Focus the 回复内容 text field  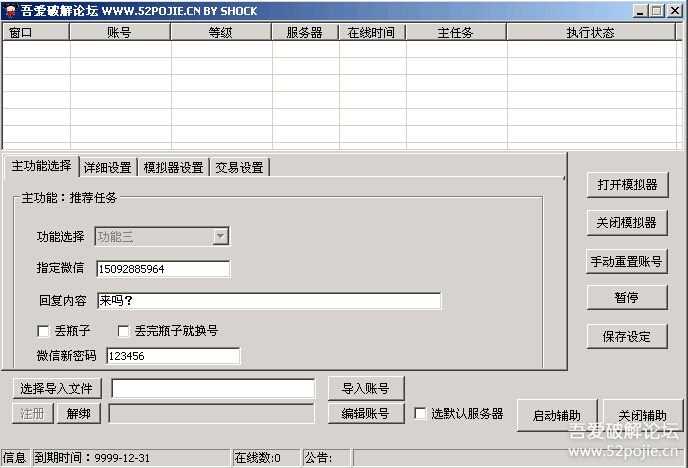(x=269, y=301)
